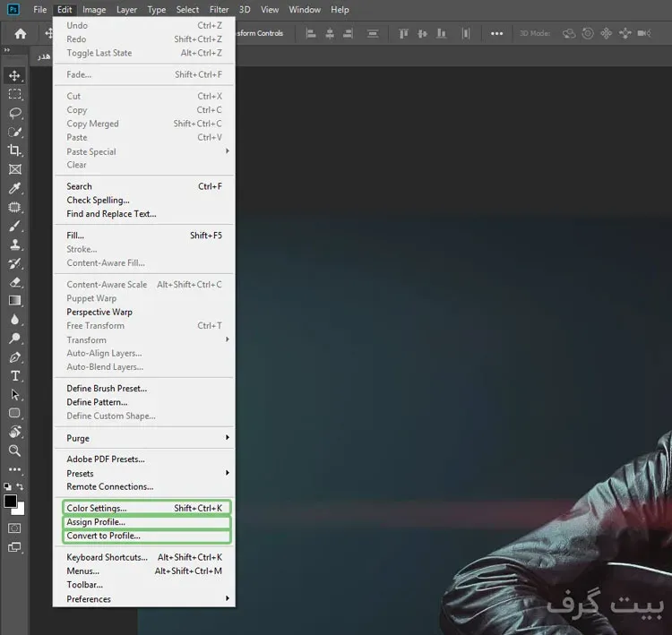Click the align right edges icon
672x635 pixels.
[x=348, y=33]
